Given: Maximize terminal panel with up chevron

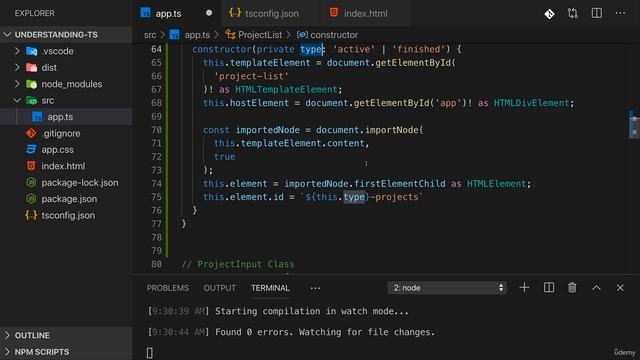Looking at the screenshot, I should click(596, 288).
